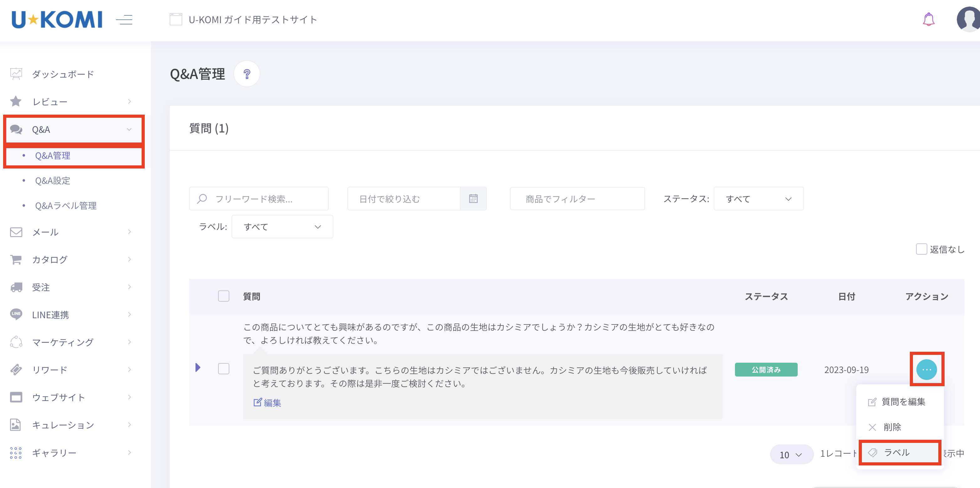Viewport: 980px width, 488px height.
Task: Click the teal three-dots action button
Action: (926, 369)
